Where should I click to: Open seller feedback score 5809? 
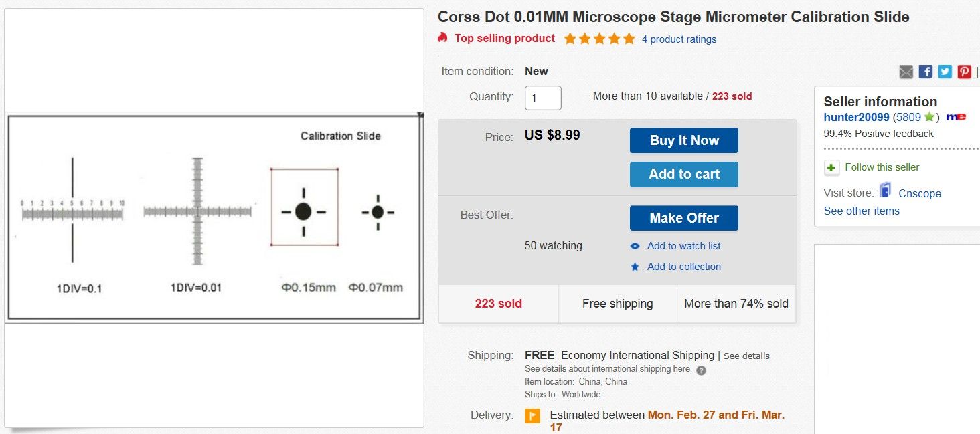(908, 117)
